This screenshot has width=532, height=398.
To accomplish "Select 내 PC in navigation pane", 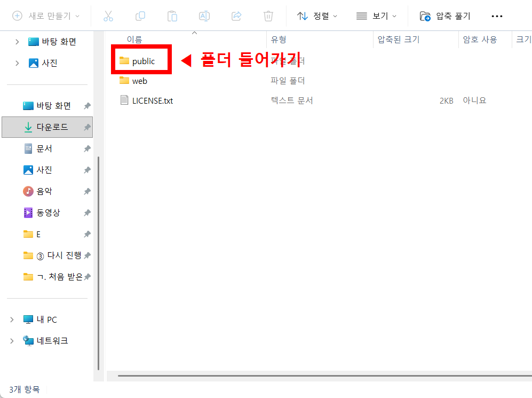I will click(40, 319).
